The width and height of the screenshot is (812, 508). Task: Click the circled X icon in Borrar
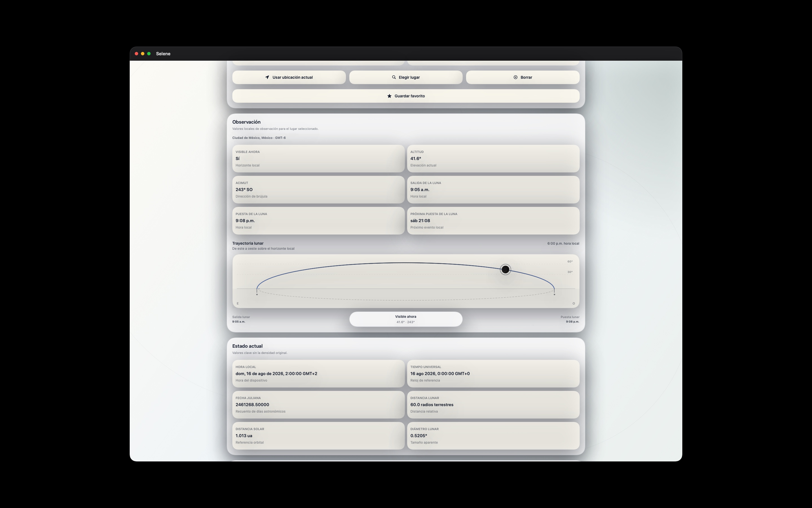515,77
